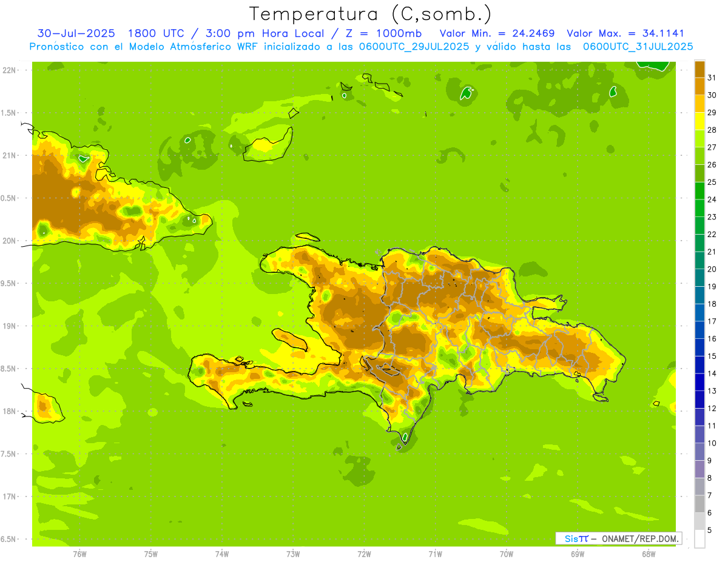The image size is (728, 562).
Task: Click the 17N latitude axis label
Action: click(x=9, y=497)
